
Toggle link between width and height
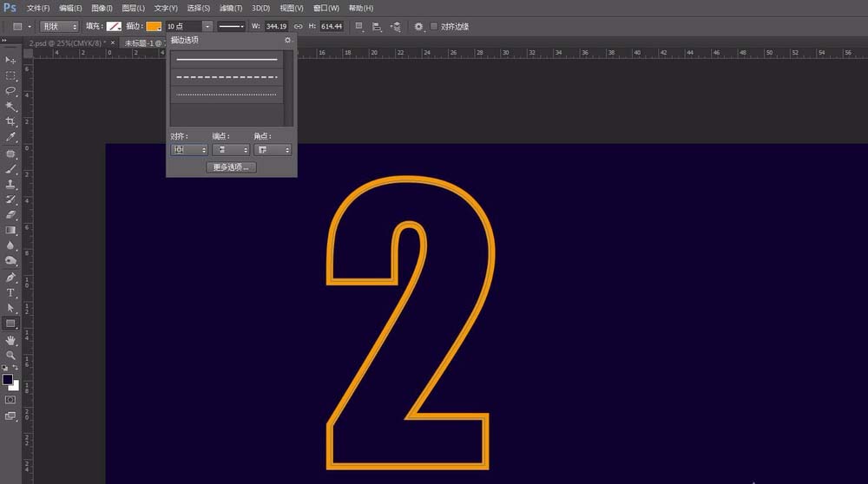(x=298, y=26)
